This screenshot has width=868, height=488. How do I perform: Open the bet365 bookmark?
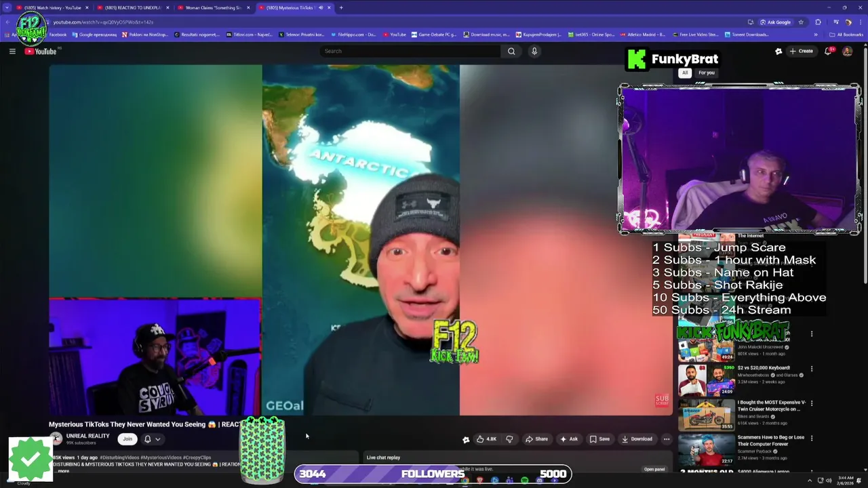pyautogui.click(x=592, y=35)
